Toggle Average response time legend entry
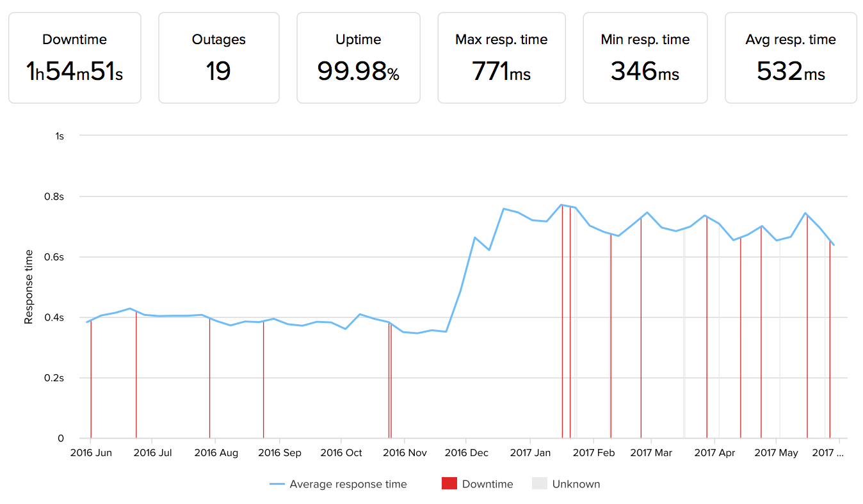This screenshot has height=504, width=863. [338, 484]
